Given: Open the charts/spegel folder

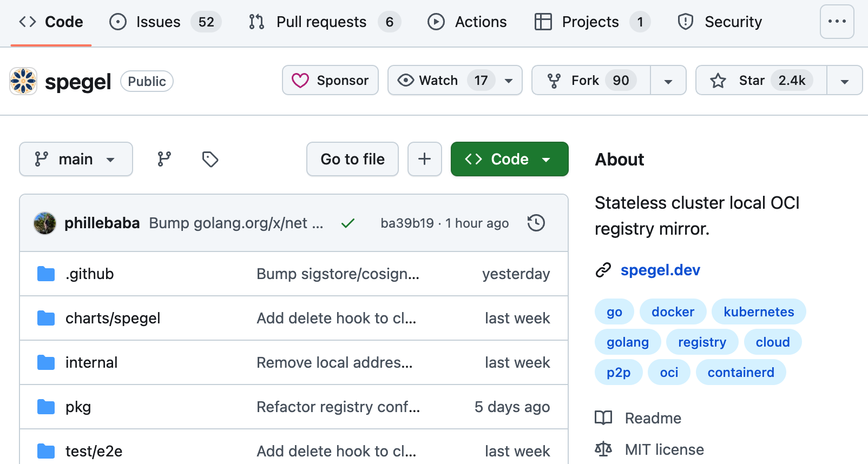Looking at the screenshot, I should [x=113, y=318].
